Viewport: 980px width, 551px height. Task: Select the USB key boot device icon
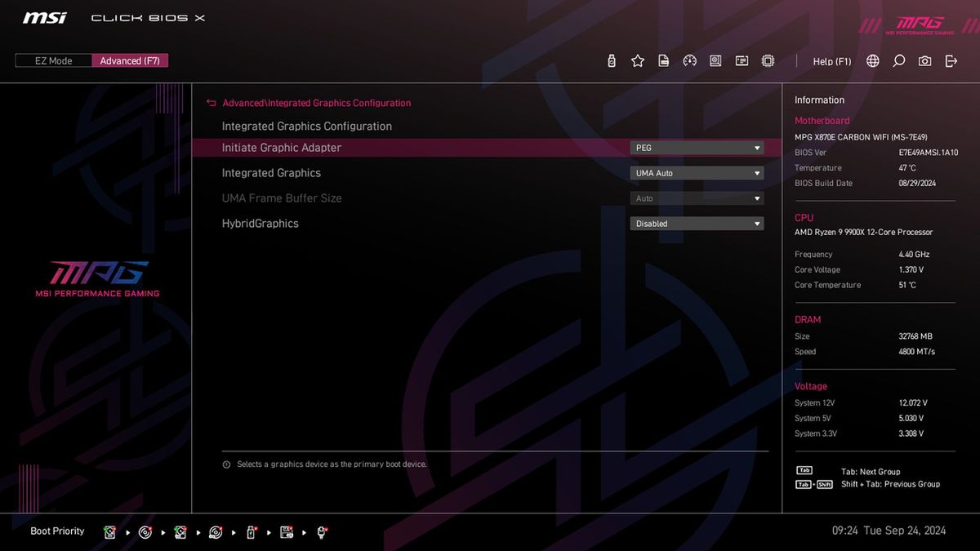coord(251,532)
